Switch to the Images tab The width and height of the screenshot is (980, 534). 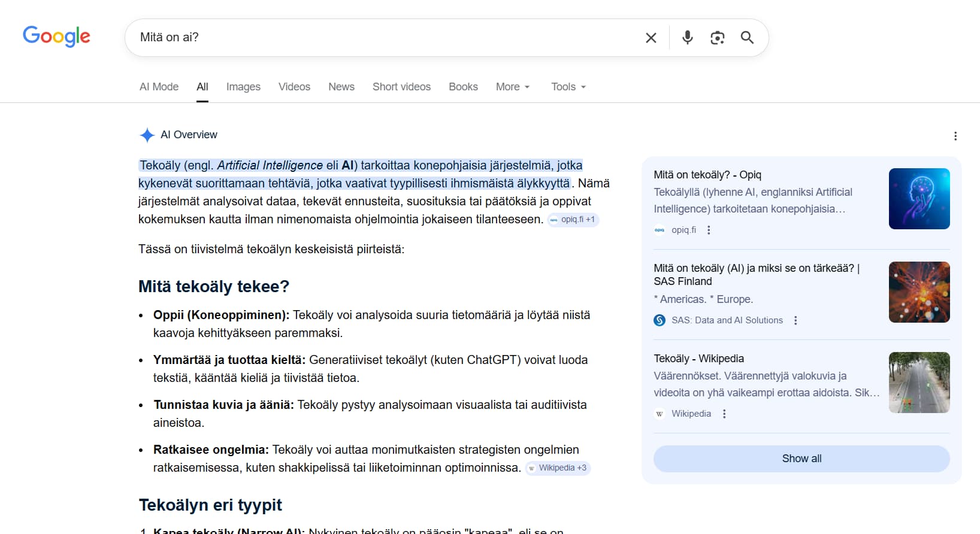[x=243, y=87]
